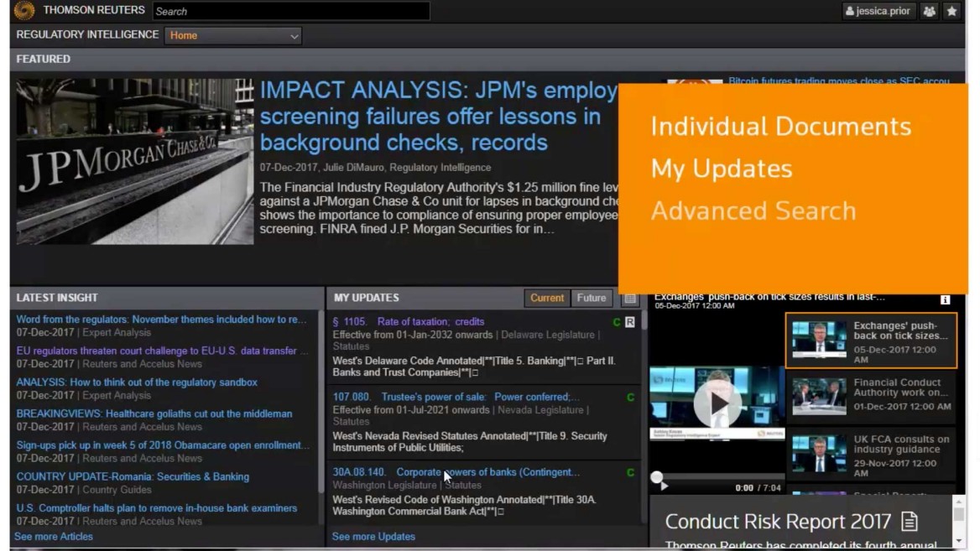This screenshot has height=551, width=980.
Task: Open the Latest Insight panel header
Action: tap(56, 298)
